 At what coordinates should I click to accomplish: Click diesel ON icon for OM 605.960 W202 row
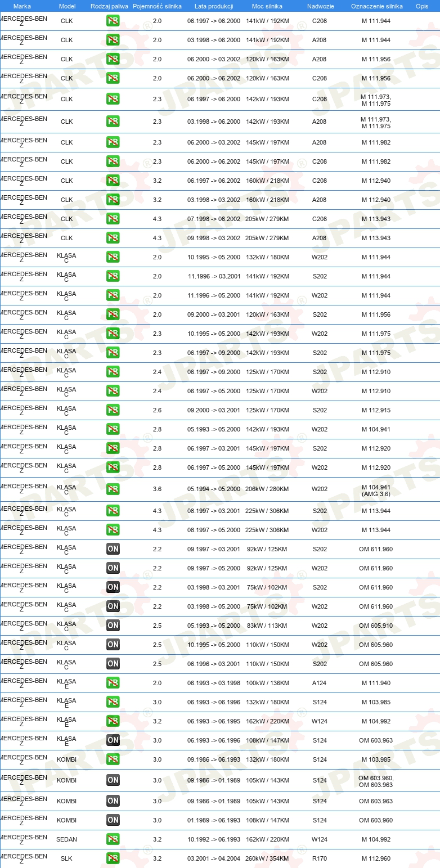coord(113,645)
